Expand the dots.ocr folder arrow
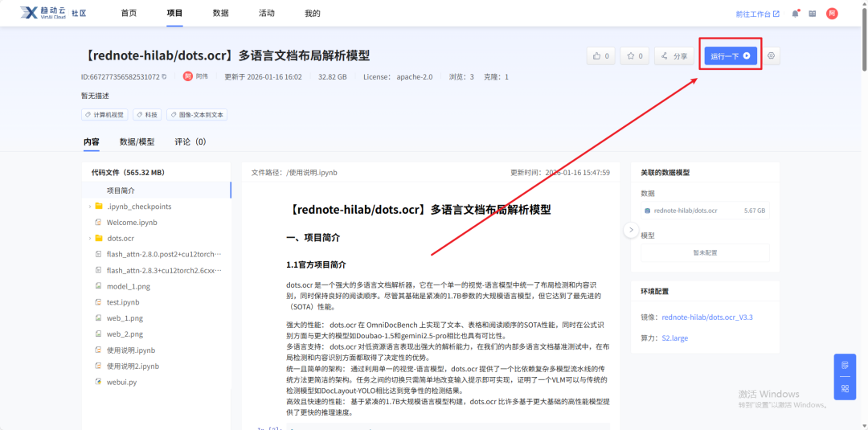 pyautogui.click(x=90, y=239)
